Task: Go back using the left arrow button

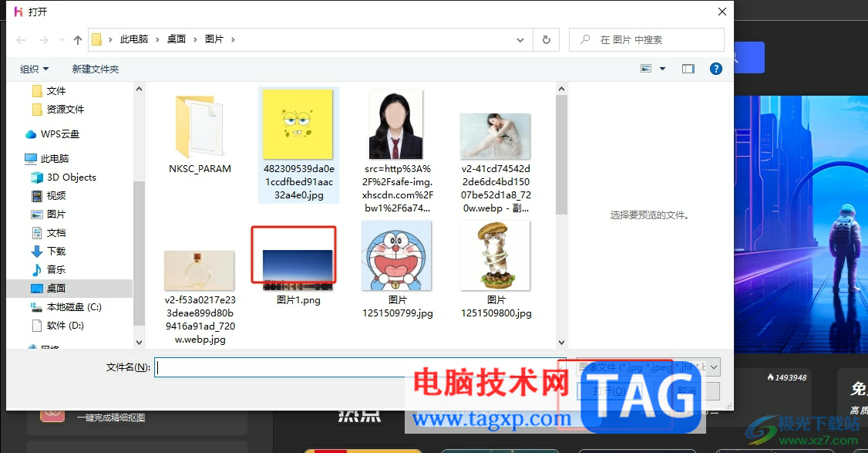Action: pyautogui.click(x=21, y=40)
